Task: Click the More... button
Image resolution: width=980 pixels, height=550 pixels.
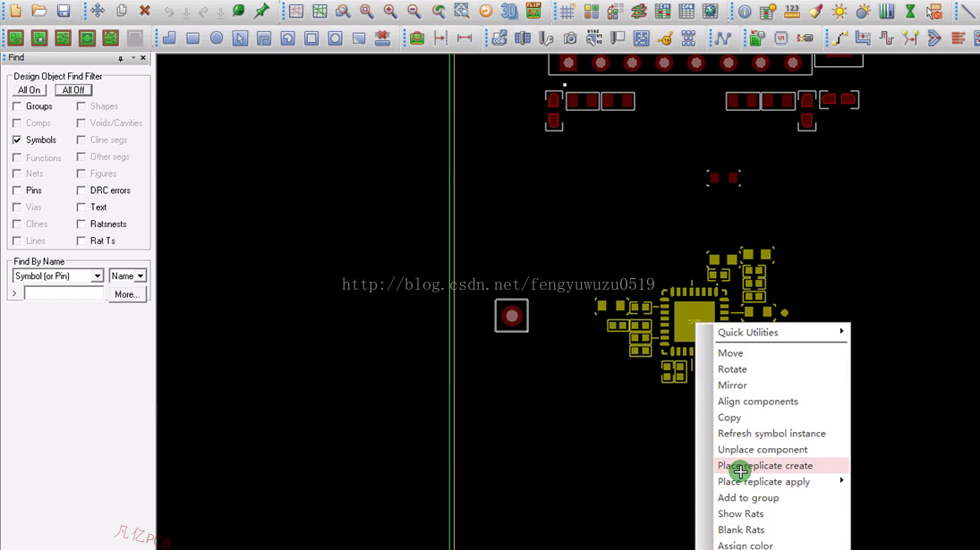Action: (127, 294)
